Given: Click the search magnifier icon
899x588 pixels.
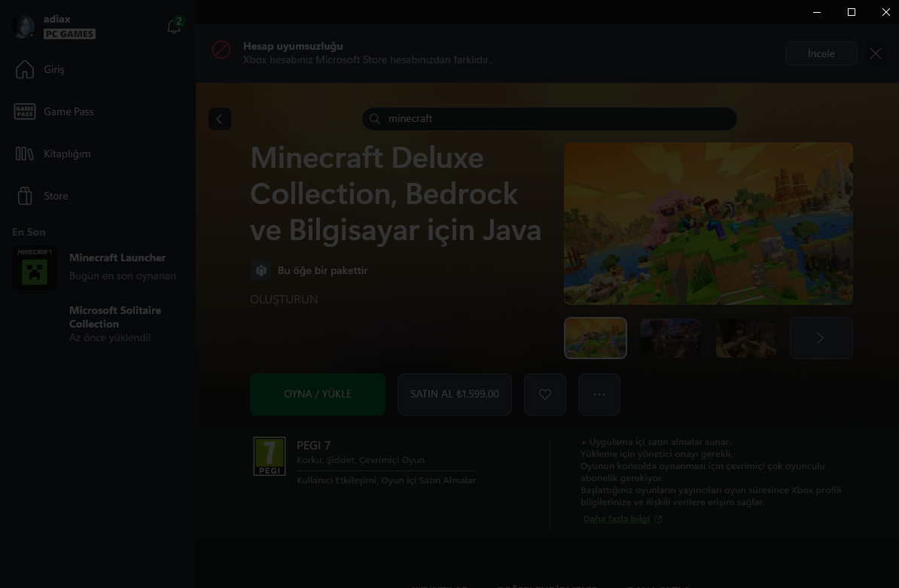Looking at the screenshot, I should pos(375,119).
